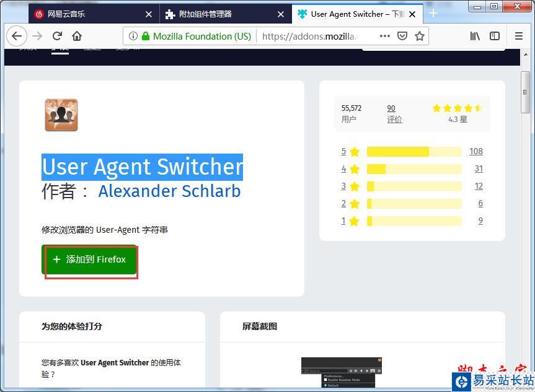Filter reviews by 1 star link
This screenshot has height=392, width=535.
(350, 221)
